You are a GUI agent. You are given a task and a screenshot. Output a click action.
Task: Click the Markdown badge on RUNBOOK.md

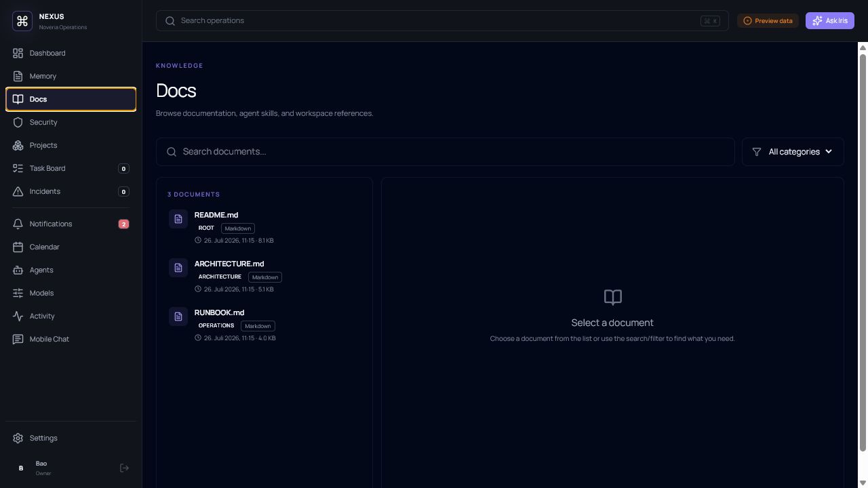tap(258, 326)
